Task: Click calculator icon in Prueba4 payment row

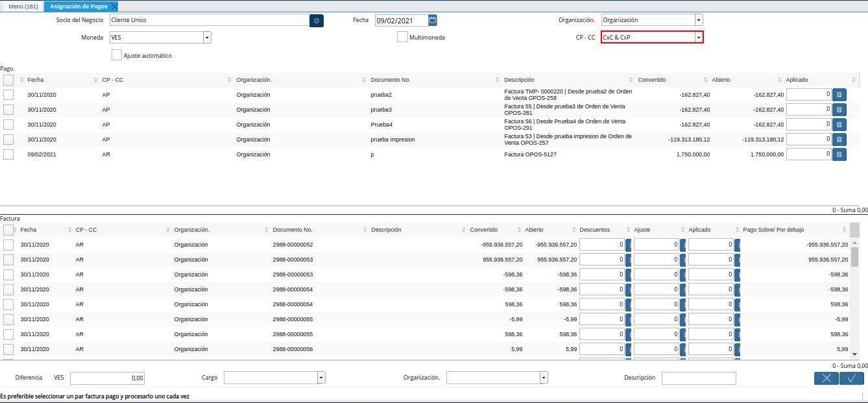Action: 839,125
